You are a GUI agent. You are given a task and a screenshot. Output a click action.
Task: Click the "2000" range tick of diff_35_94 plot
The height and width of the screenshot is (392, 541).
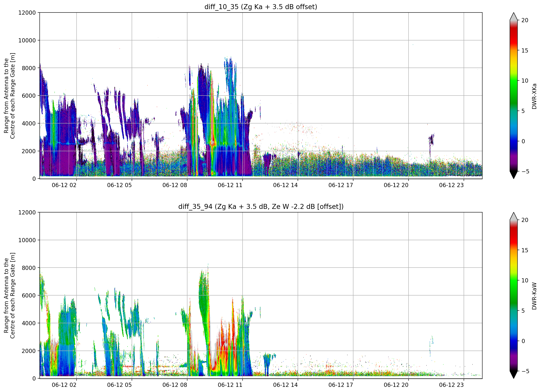pos(29,351)
